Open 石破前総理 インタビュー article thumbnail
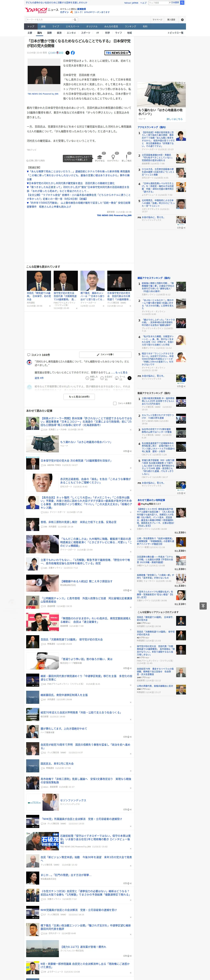Image resolution: width=210 pixels, height=980 pixels. (42, 841)
